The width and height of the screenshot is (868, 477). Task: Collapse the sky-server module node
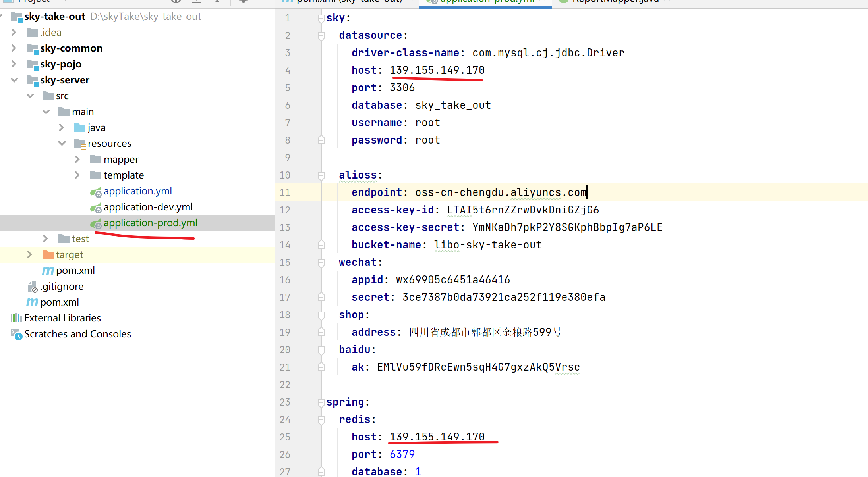click(x=14, y=80)
